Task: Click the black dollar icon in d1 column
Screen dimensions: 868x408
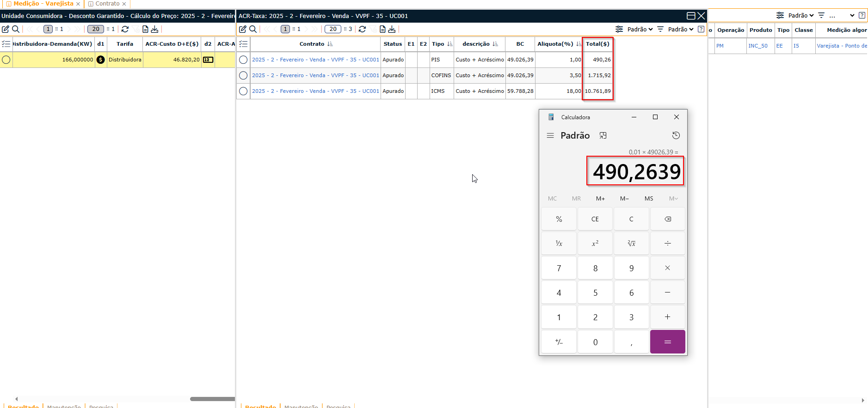Action: [100, 60]
